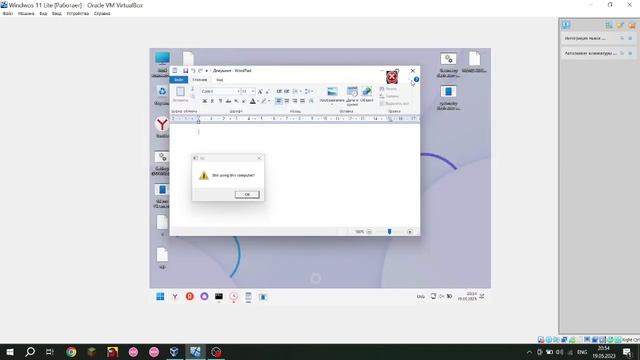Select the Yandex desktop icon in guest
640x360 pixels.
click(x=162, y=127)
